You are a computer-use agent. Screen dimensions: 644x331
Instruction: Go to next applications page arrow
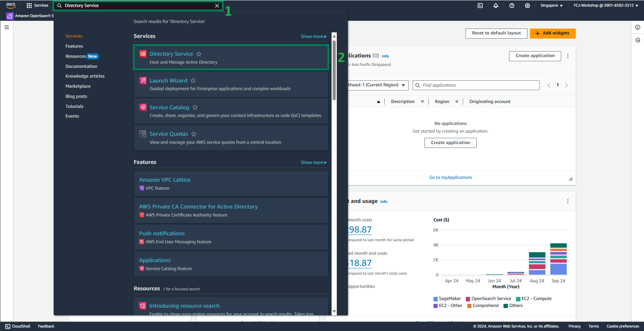click(566, 85)
